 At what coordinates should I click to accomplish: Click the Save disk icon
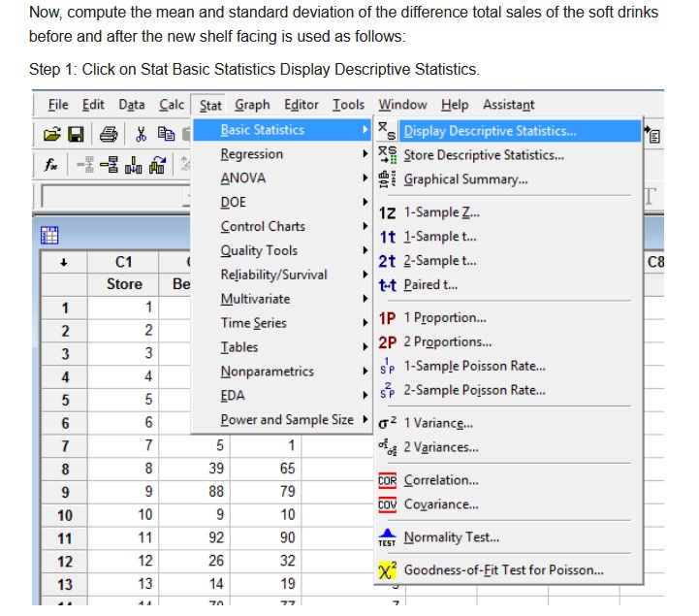[75, 132]
